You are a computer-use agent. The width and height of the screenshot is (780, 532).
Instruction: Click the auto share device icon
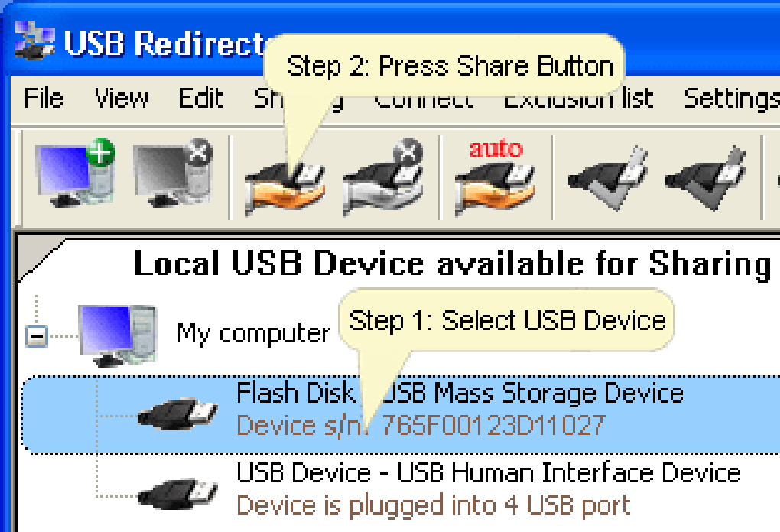click(x=495, y=177)
